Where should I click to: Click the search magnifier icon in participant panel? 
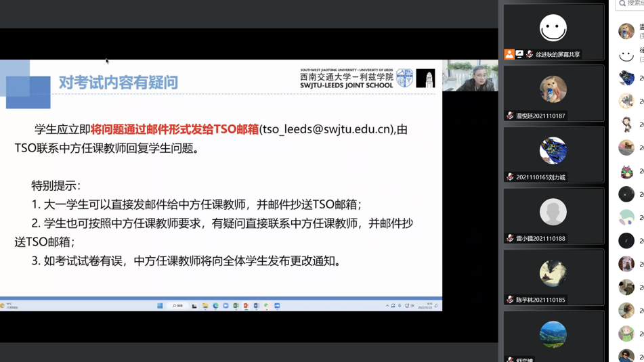point(622,4)
